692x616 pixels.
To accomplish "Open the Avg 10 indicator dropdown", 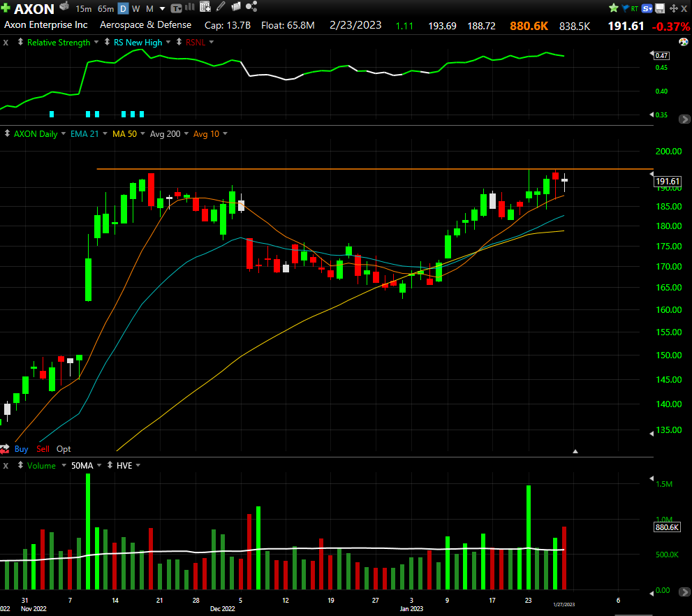I will (x=225, y=133).
